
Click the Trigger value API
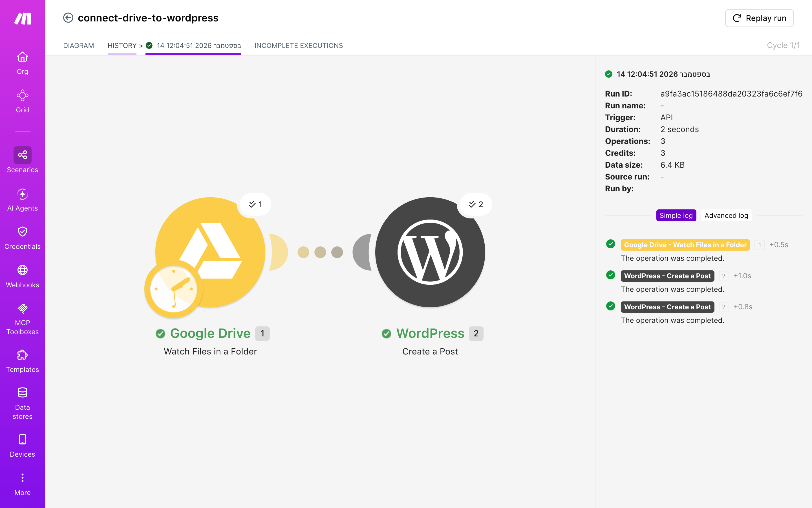(x=667, y=118)
